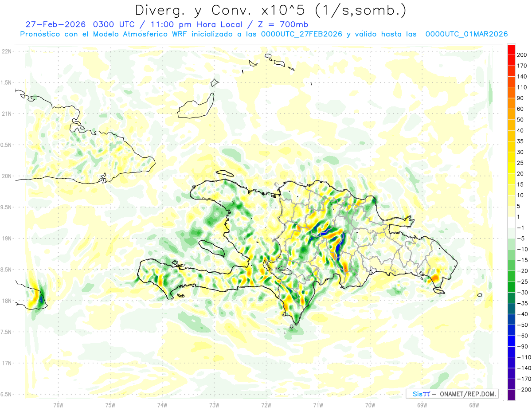Click the colorbar label -50
The width and height of the screenshot is (532, 411).
click(x=522, y=325)
